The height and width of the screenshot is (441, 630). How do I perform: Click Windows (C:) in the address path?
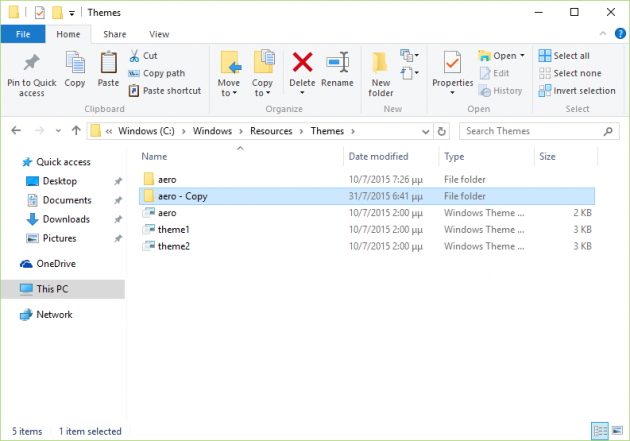146,131
